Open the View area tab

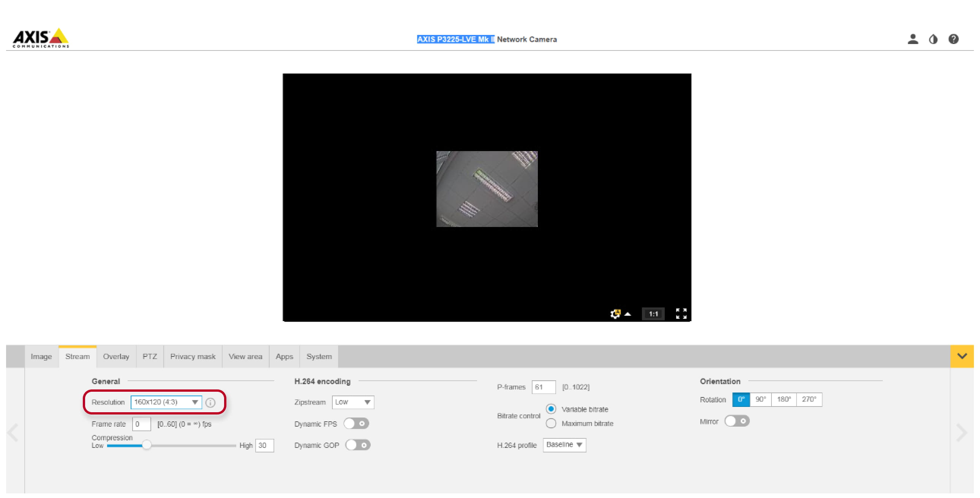(x=245, y=356)
